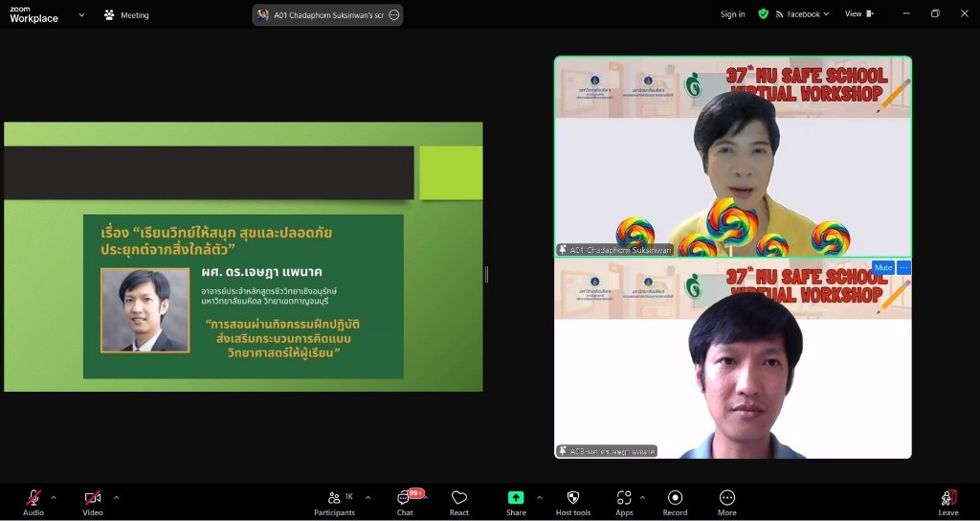Open the React heart menu
Image resolution: width=980 pixels, height=521 pixels.
pyautogui.click(x=459, y=503)
